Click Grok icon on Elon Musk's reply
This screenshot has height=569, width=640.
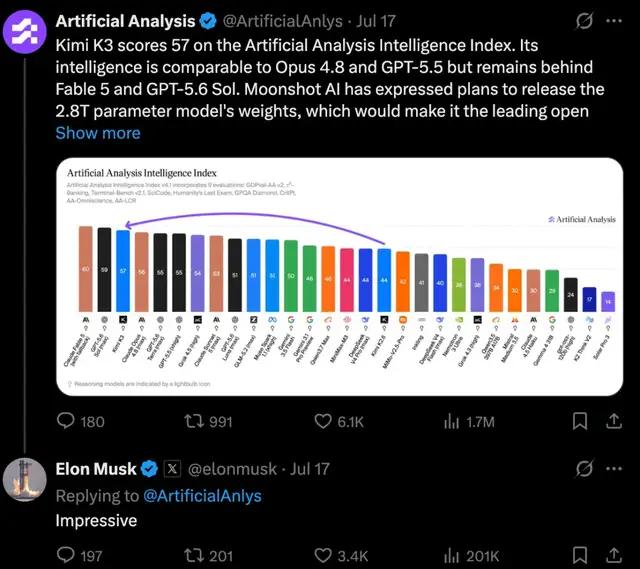pos(584,469)
